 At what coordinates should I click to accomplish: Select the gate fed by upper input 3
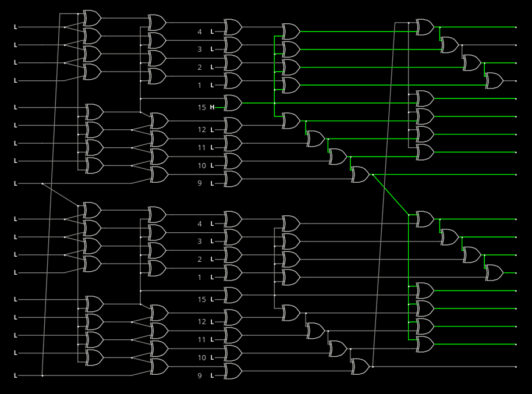pyautogui.click(x=233, y=45)
